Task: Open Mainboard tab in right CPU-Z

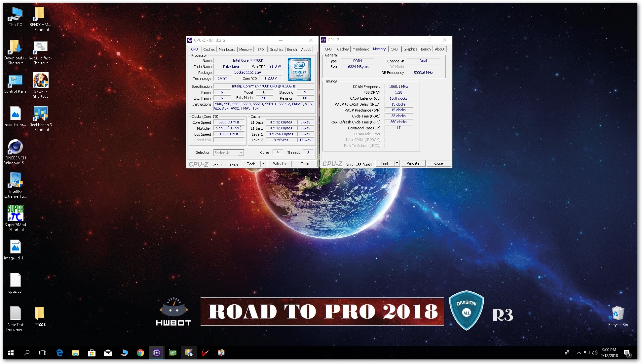Action: [361, 49]
